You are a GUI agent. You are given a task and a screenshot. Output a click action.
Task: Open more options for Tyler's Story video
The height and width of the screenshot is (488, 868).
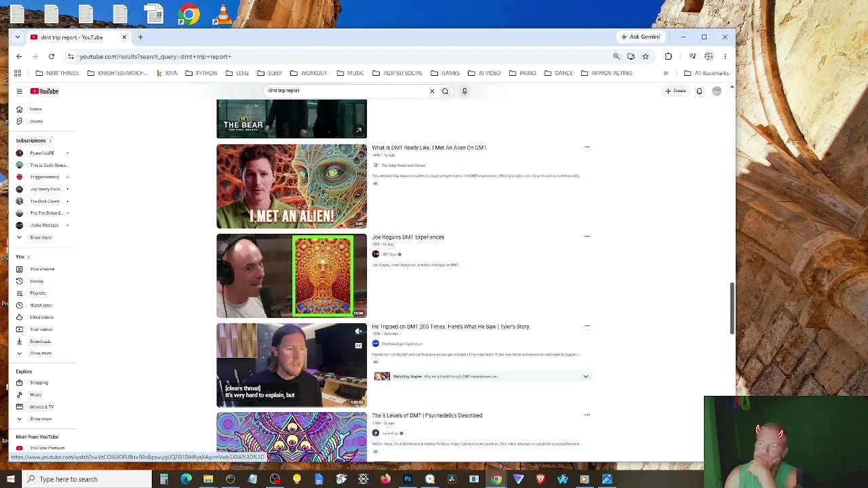pyautogui.click(x=587, y=326)
